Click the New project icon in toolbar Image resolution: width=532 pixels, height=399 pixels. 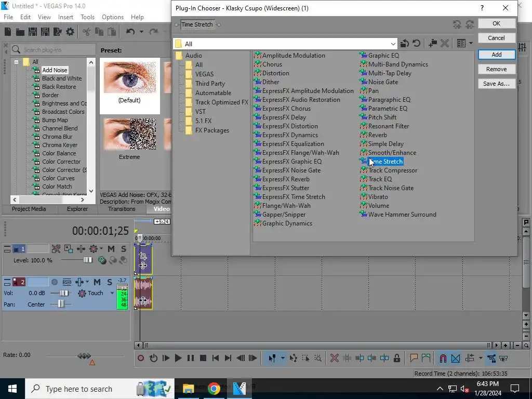7,32
